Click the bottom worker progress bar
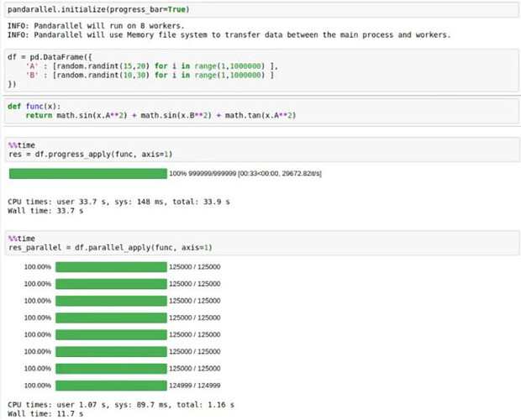Screen dimensions: 521x420 pyautogui.click(x=111, y=385)
